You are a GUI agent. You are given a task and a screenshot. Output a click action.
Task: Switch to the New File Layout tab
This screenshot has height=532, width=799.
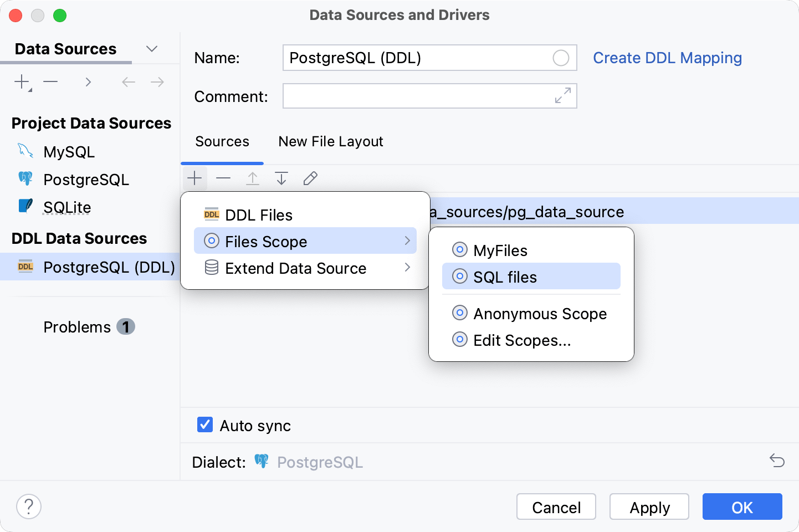tap(330, 141)
